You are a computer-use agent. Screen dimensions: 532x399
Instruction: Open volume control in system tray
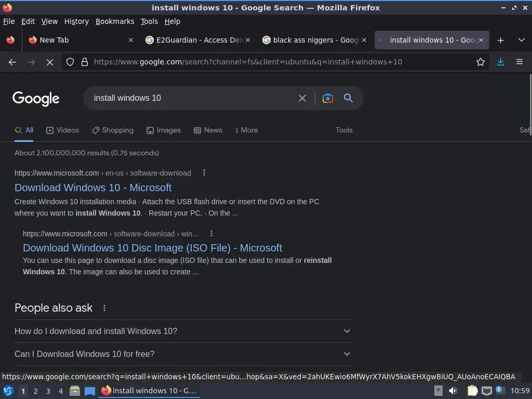point(453,391)
